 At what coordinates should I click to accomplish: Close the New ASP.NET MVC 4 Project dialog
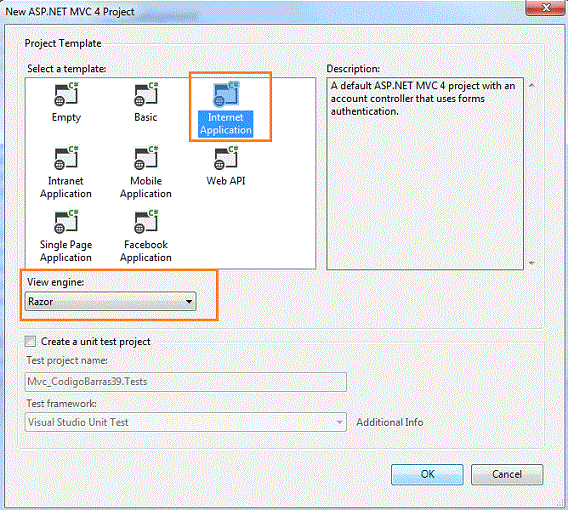pyautogui.click(x=546, y=7)
